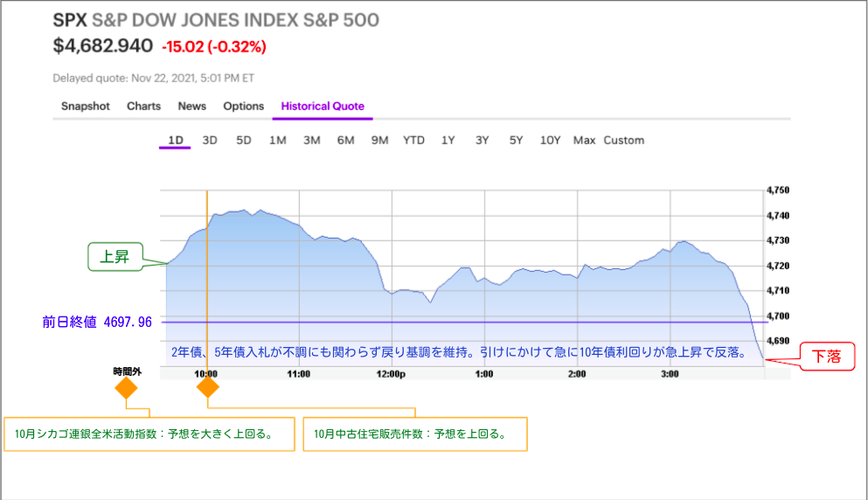Go to the Options tab
This screenshot has width=868, height=500.
tap(244, 107)
